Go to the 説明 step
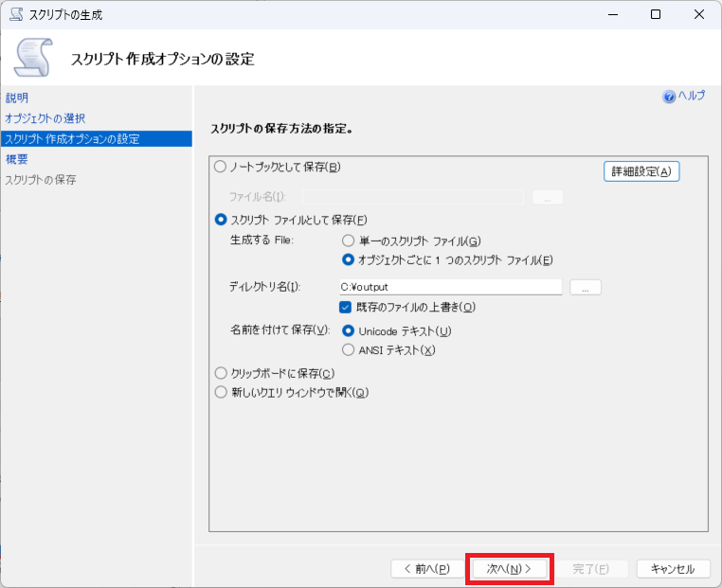This screenshot has width=722, height=588. tap(16, 98)
